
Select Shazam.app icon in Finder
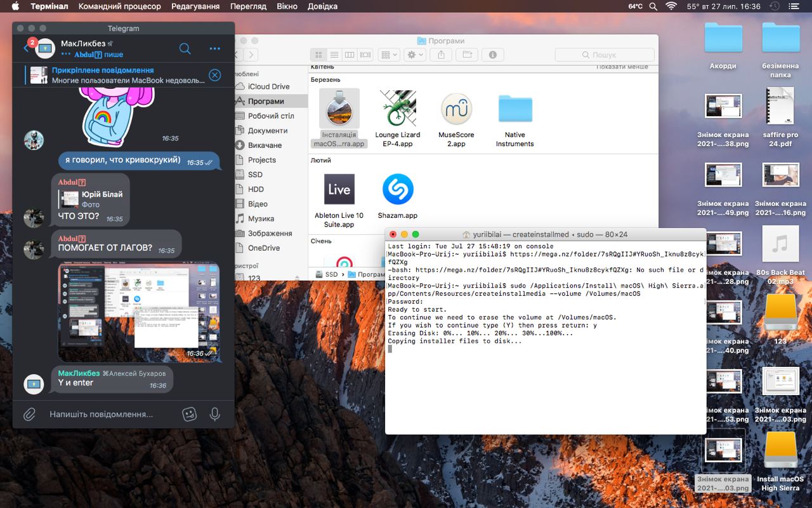(398, 189)
